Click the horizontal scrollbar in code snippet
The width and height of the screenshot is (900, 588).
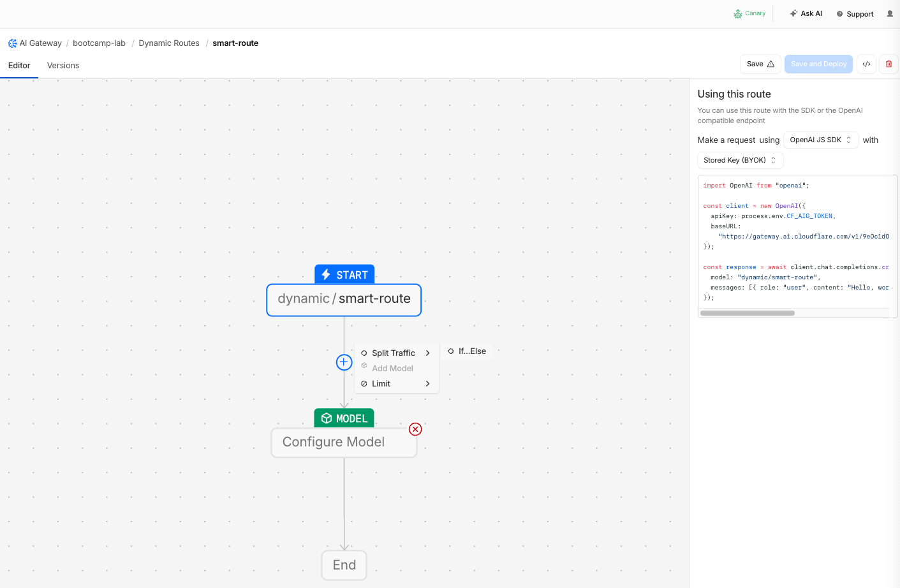click(747, 313)
